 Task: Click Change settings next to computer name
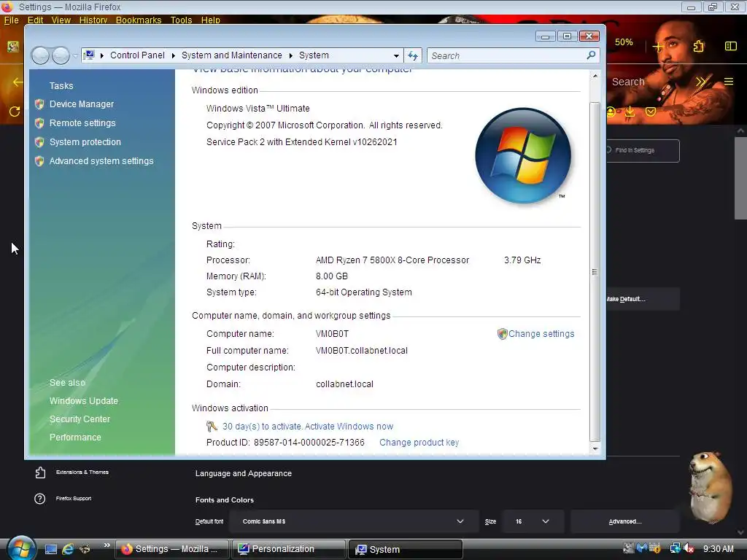pos(541,334)
